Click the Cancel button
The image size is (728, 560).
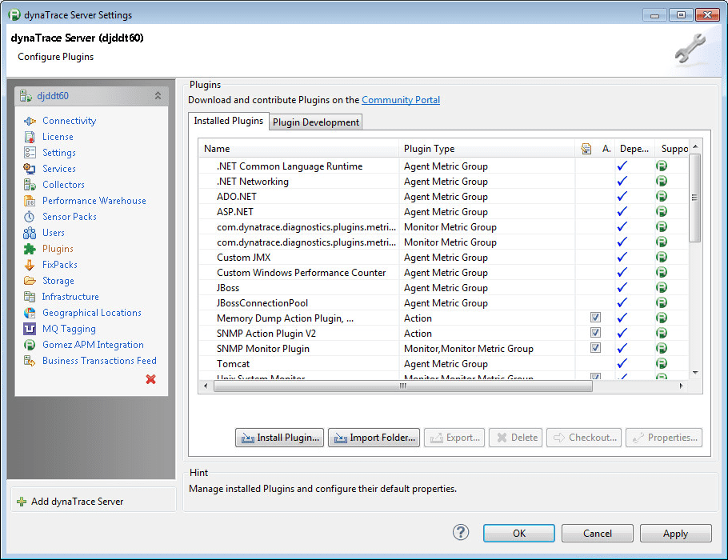pos(598,533)
